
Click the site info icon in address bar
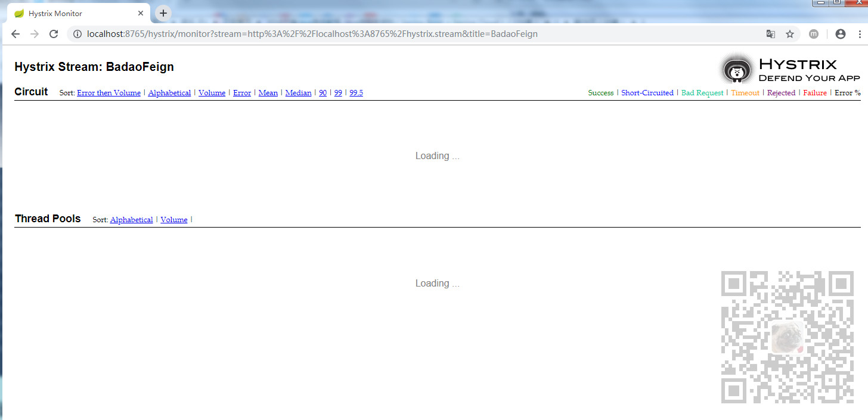click(77, 34)
